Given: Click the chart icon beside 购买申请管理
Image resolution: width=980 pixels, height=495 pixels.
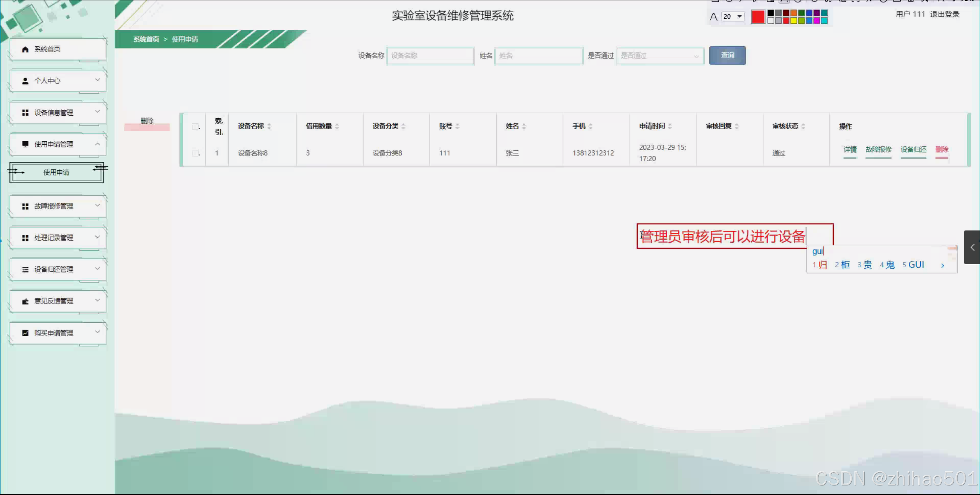Looking at the screenshot, I should tap(25, 333).
